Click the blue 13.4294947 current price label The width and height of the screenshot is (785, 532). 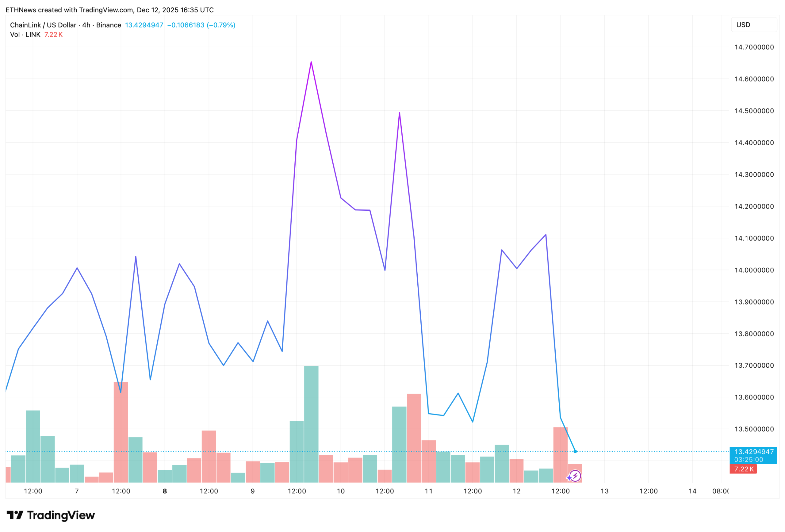tap(754, 452)
